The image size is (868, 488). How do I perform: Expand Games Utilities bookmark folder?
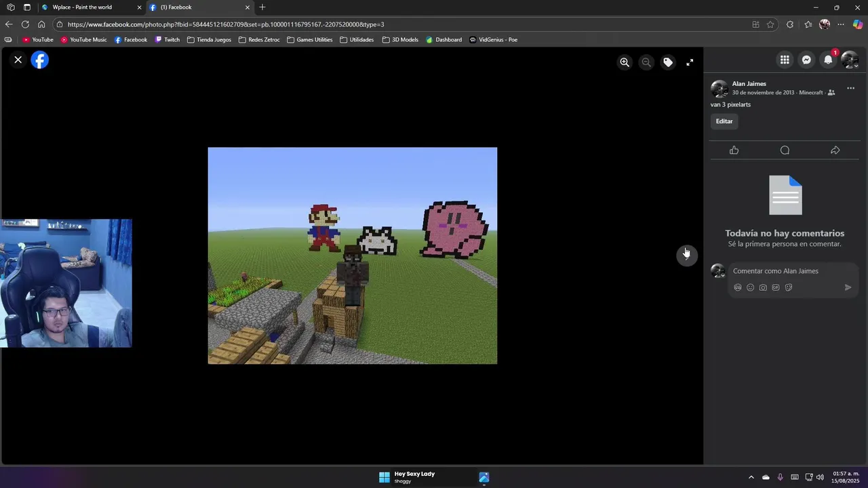[x=310, y=40]
